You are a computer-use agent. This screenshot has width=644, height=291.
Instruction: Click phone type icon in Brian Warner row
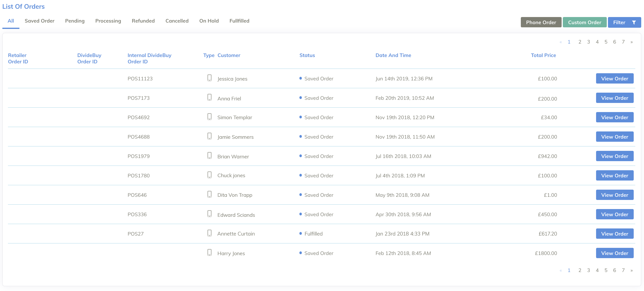209,156
